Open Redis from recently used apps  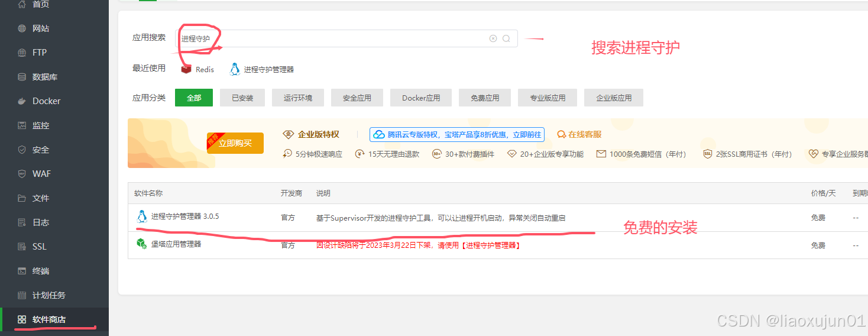[198, 69]
